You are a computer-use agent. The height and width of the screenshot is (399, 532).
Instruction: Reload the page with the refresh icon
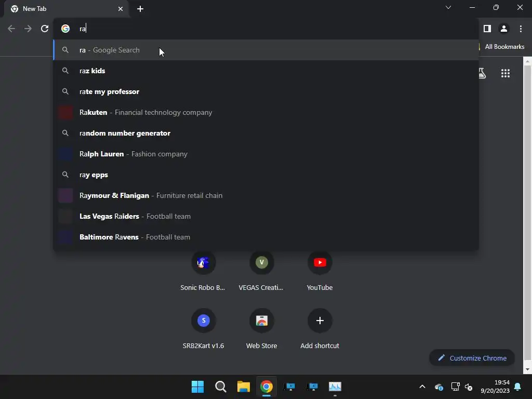click(x=45, y=29)
